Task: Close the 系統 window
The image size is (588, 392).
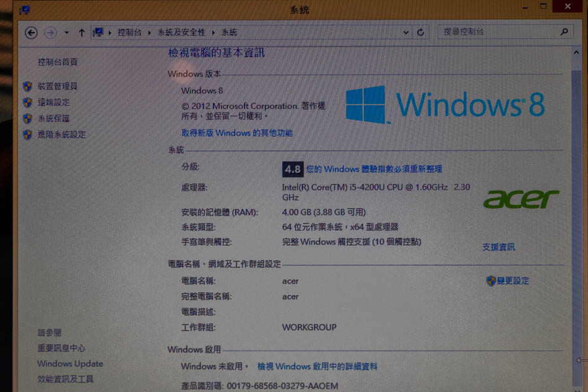Action: click(x=568, y=6)
